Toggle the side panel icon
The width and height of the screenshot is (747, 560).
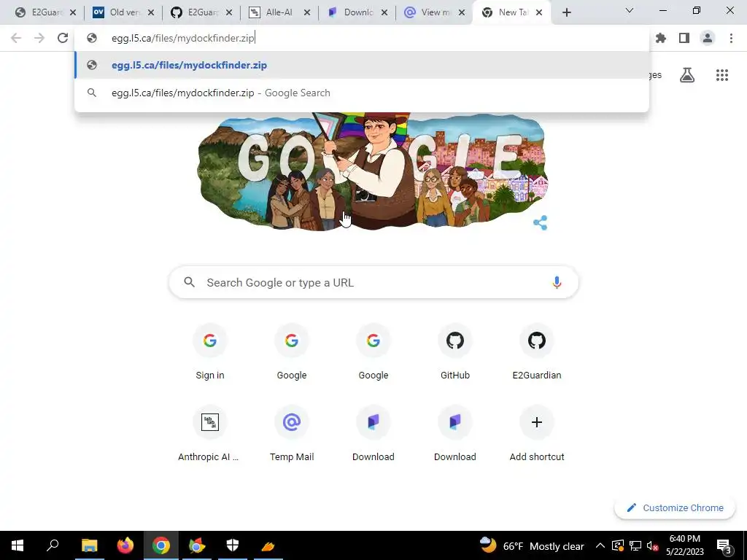coord(684,38)
